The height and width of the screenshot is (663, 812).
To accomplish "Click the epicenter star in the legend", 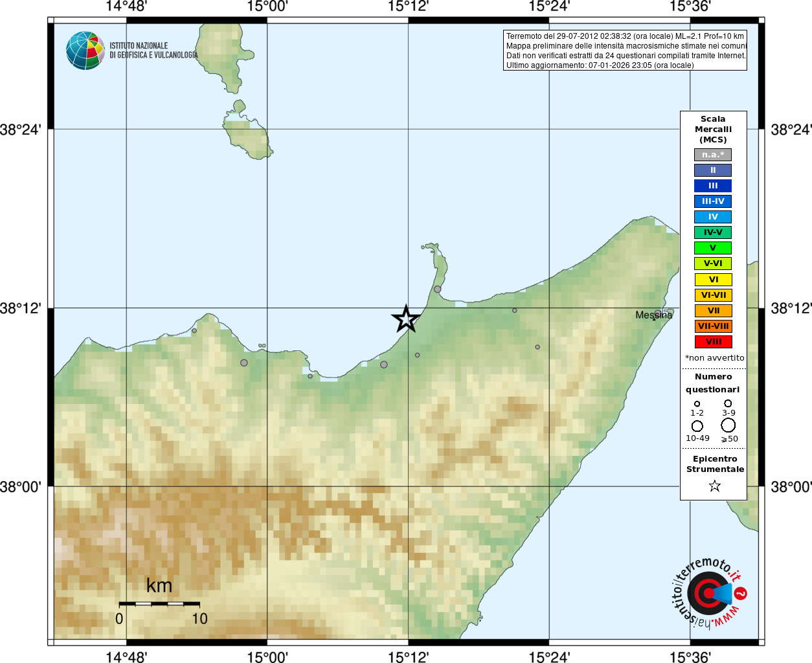I will [x=714, y=486].
